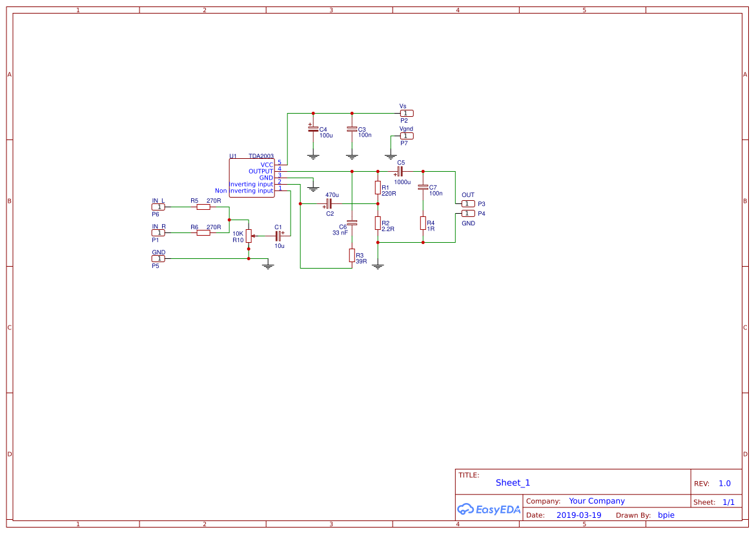Image resolution: width=756 pixels, height=534 pixels.
Task: Select the Vs connector pin P2
Action: 405,112
